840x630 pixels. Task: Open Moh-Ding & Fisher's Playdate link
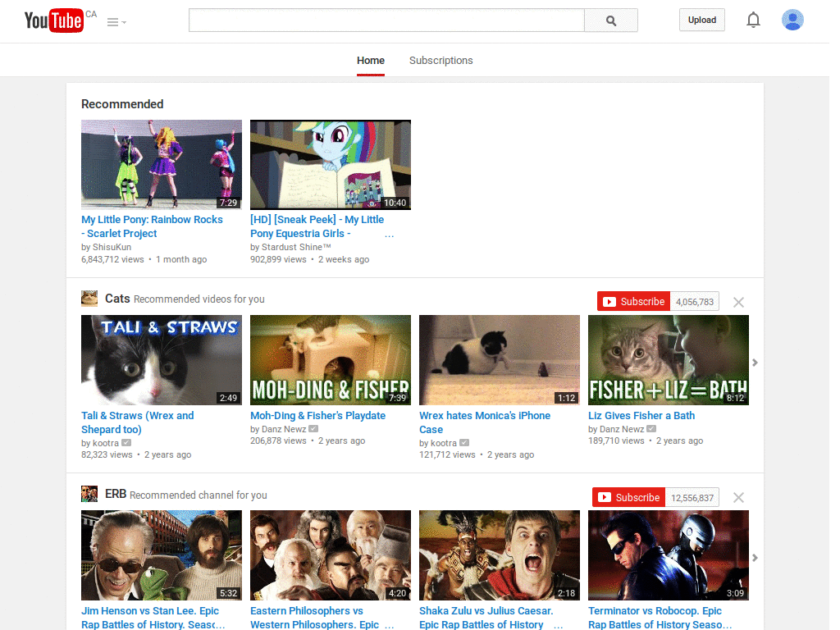tap(317, 415)
